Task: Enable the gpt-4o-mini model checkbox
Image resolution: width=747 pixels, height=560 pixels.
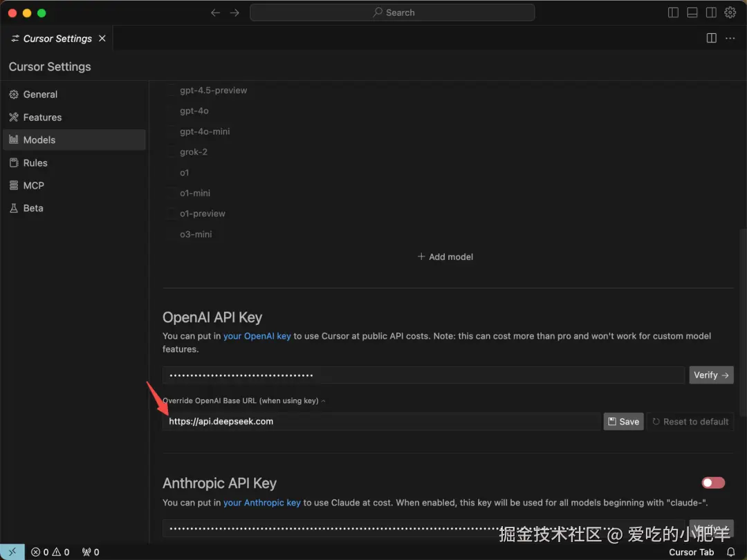Action: [171, 131]
